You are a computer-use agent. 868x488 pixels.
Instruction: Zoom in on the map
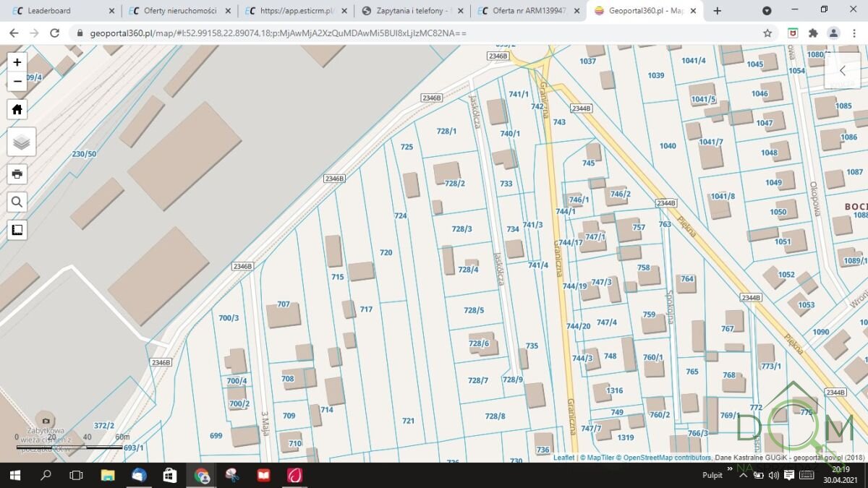coord(17,62)
